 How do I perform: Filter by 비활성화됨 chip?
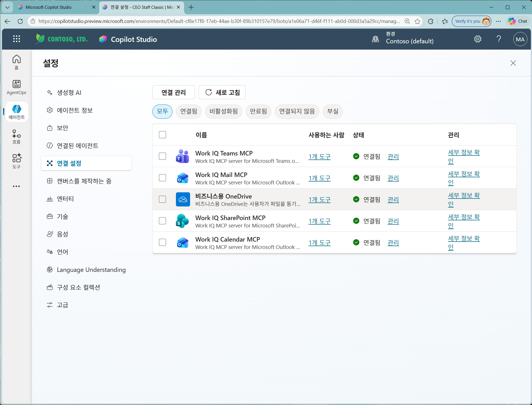point(224,111)
